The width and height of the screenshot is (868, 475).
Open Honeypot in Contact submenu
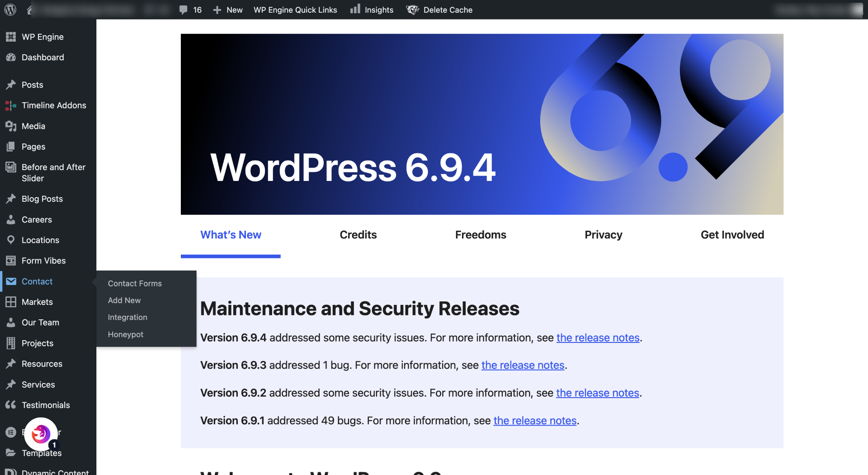[126, 334]
